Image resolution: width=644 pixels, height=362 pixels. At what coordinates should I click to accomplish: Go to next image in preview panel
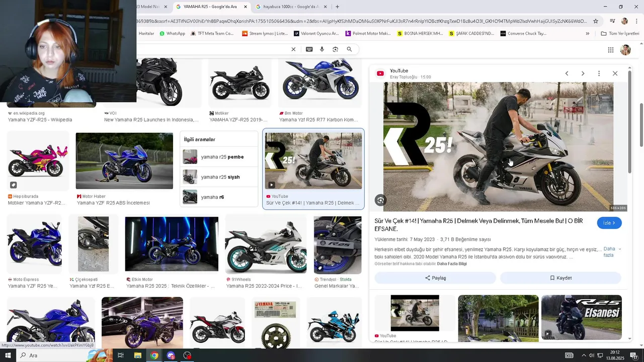pyautogui.click(x=583, y=73)
